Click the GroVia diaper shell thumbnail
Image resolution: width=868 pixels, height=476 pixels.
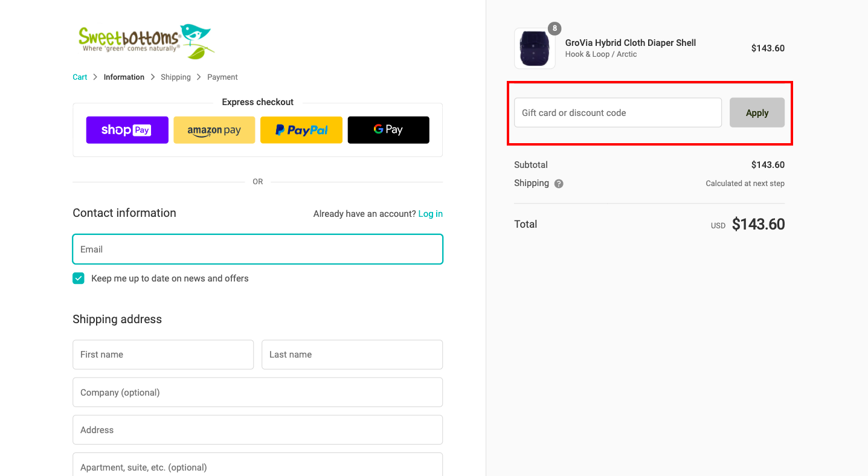535,48
